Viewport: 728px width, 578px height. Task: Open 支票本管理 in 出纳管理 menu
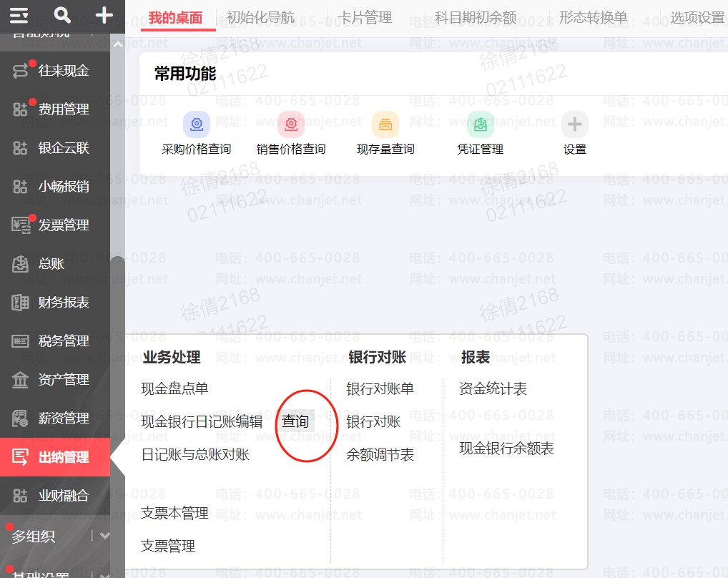tap(175, 513)
